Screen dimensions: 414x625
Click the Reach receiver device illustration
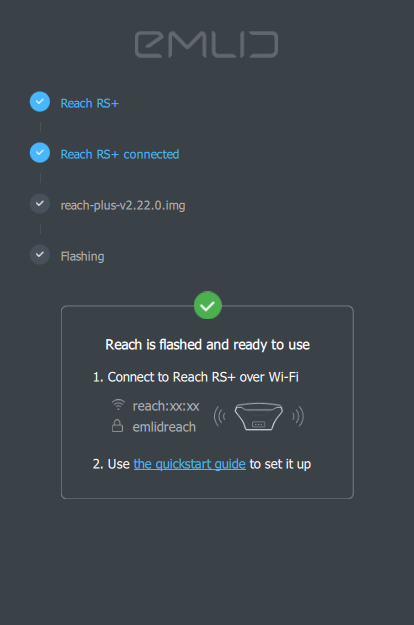259,416
